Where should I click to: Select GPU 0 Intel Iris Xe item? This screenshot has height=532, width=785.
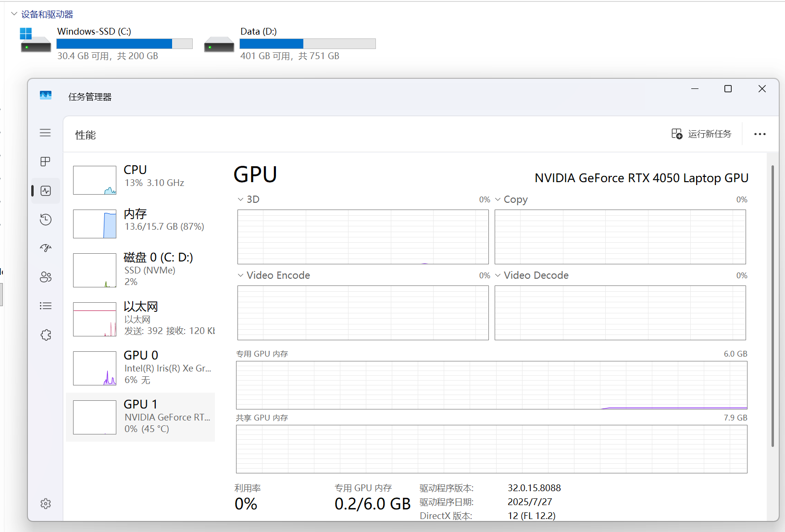140,368
